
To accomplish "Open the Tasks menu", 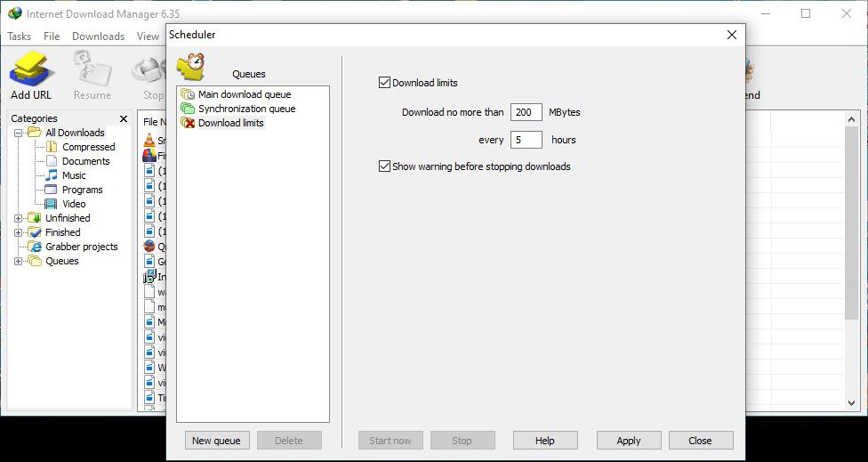I will click(19, 36).
